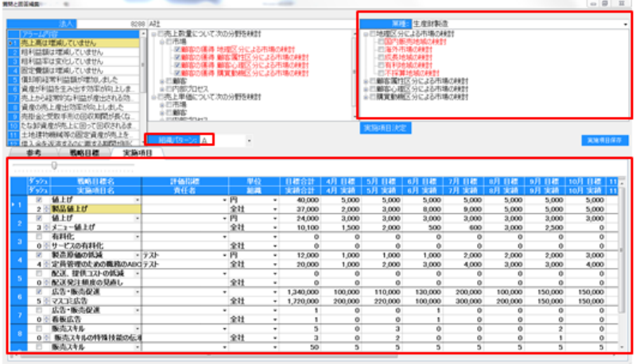Expand the 顧客属性区分による市場の検討 tree node
The height and width of the screenshot is (364, 636).
tap(363, 81)
